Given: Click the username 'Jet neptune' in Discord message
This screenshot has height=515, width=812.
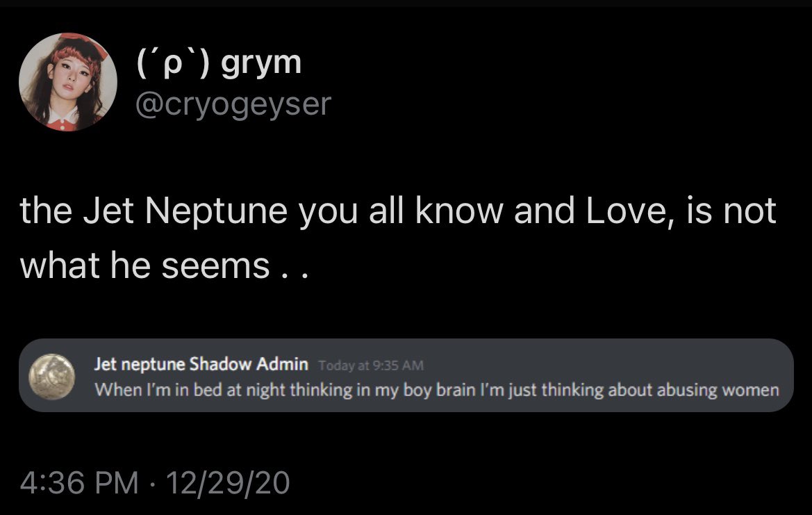Looking at the screenshot, I should [x=139, y=364].
